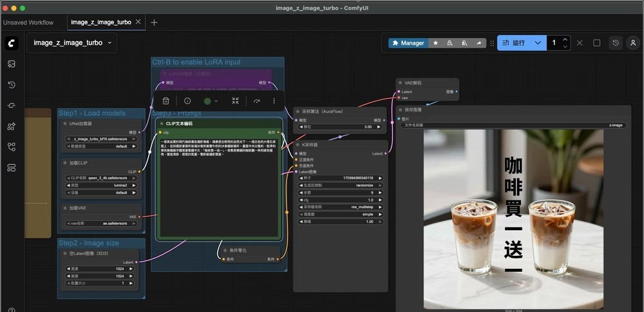Image resolution: width=644 pixels, height=312 pixels.
Task: Click the star icon next to Manager
Action: point(436,43)
